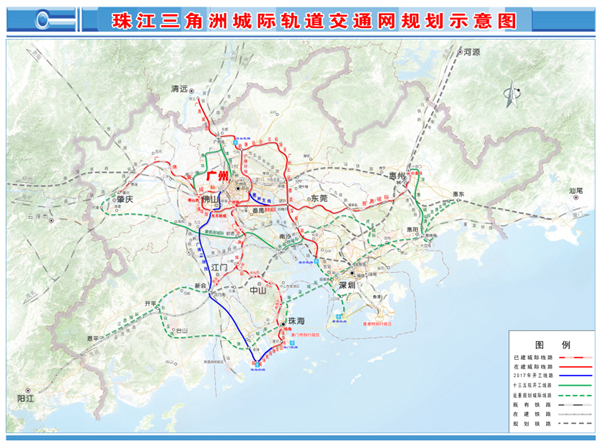
Task: Select the 中山 label on the map
Action: click(259, 293)
